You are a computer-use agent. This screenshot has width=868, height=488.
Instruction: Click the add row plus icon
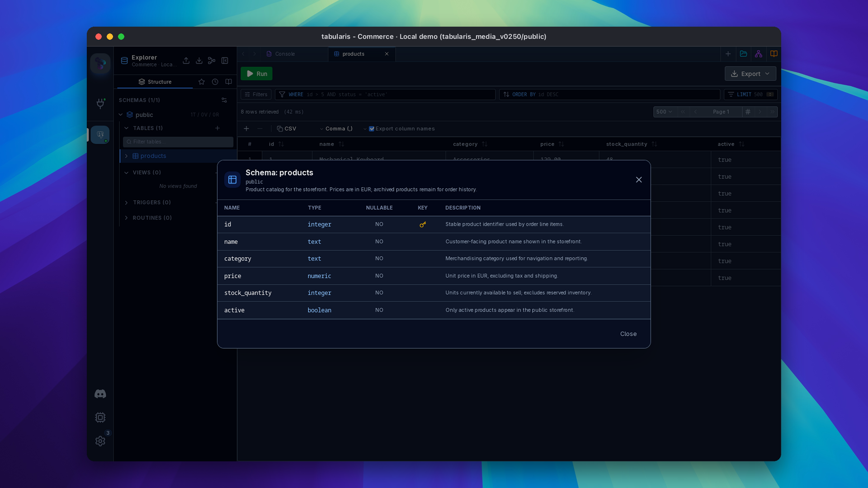pyautogui.click(x=246, y=129)
